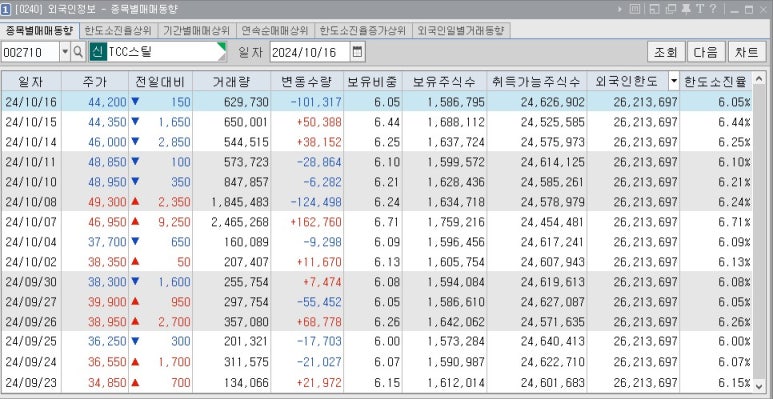Open the calendar date picker icon
The width and height of the screenshot is (773, 399).
[x=357, y=52]
